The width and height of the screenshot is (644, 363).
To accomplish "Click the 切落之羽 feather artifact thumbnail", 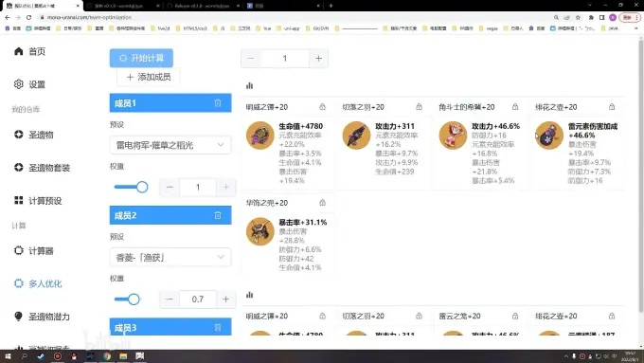I will [x=356, y=136].
